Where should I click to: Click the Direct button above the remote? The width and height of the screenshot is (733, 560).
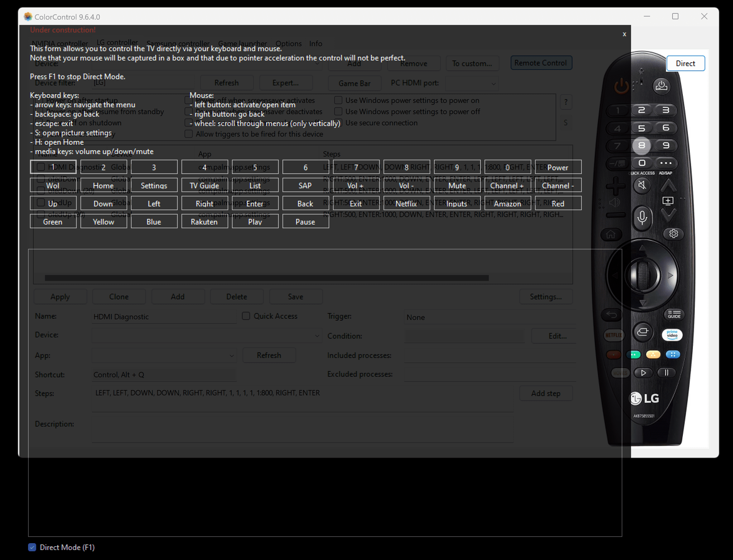pyautogui.click(x=686, y=63)
